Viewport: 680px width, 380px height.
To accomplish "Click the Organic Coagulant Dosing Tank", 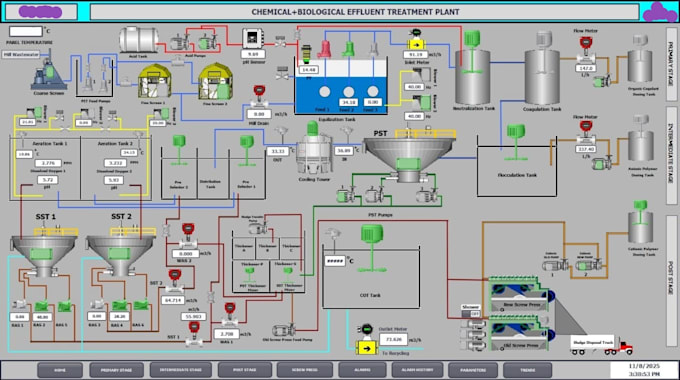I will [640, 60].
